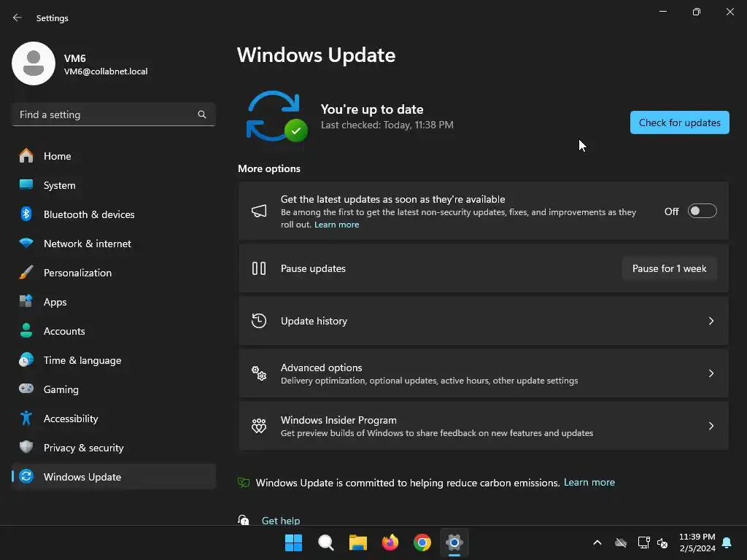Open the System settings page
Image resolution: width=747 pixels, height=560 pixels.
point(114,184)
